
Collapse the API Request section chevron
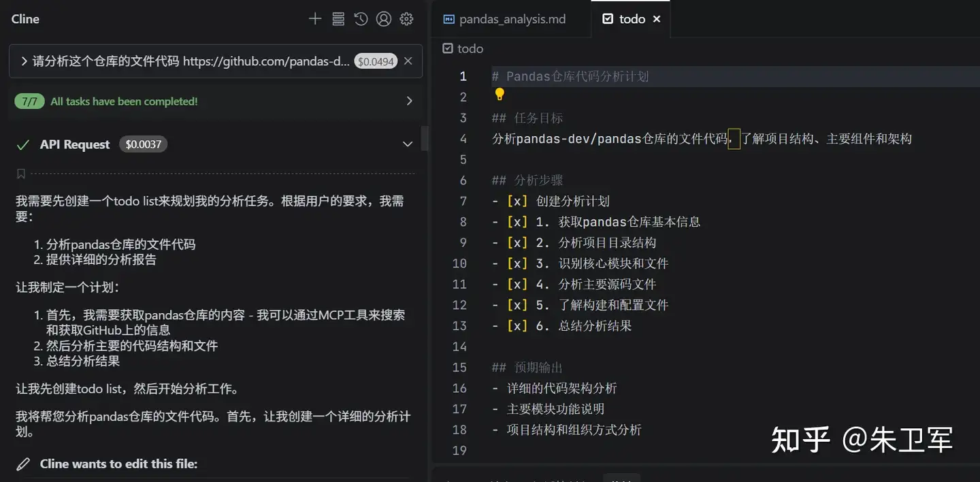[408, 144]
